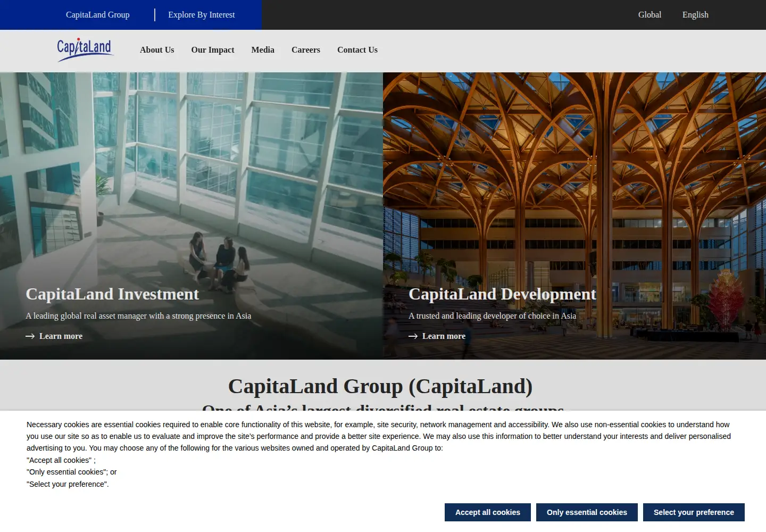Click the CapitaLand logo
This screenshot has height=532, width=766.
click(x=85, y=50)
